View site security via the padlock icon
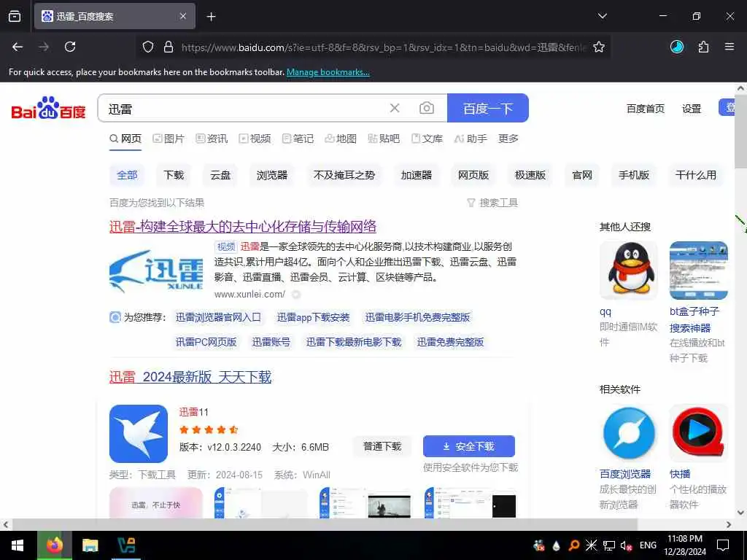Image resolution: width=747 pixels, height=560 pixels. [169, 47]
